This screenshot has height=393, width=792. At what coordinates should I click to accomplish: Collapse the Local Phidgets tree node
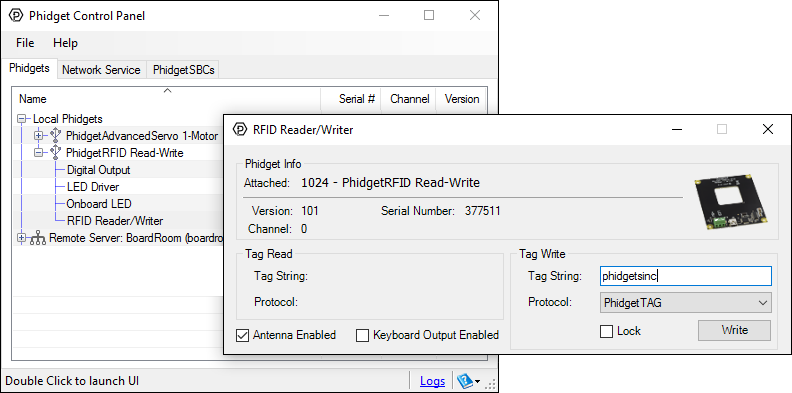[x=22, y=119]
